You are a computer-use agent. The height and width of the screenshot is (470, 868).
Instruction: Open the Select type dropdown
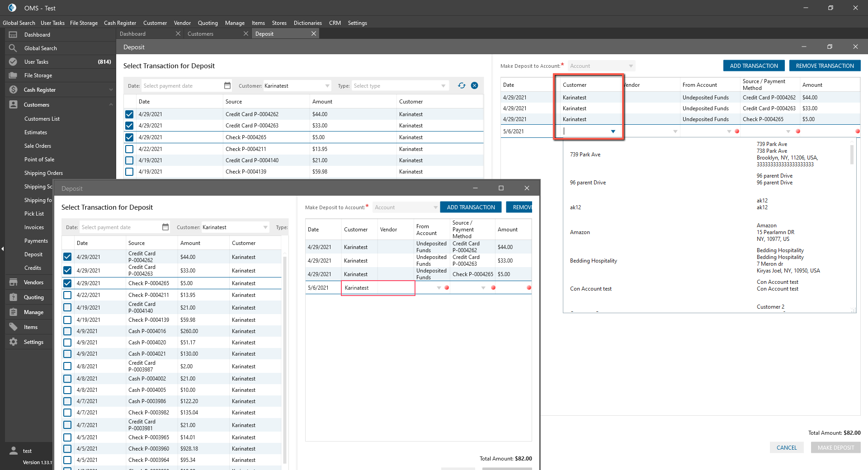click(x=443, y=86)
